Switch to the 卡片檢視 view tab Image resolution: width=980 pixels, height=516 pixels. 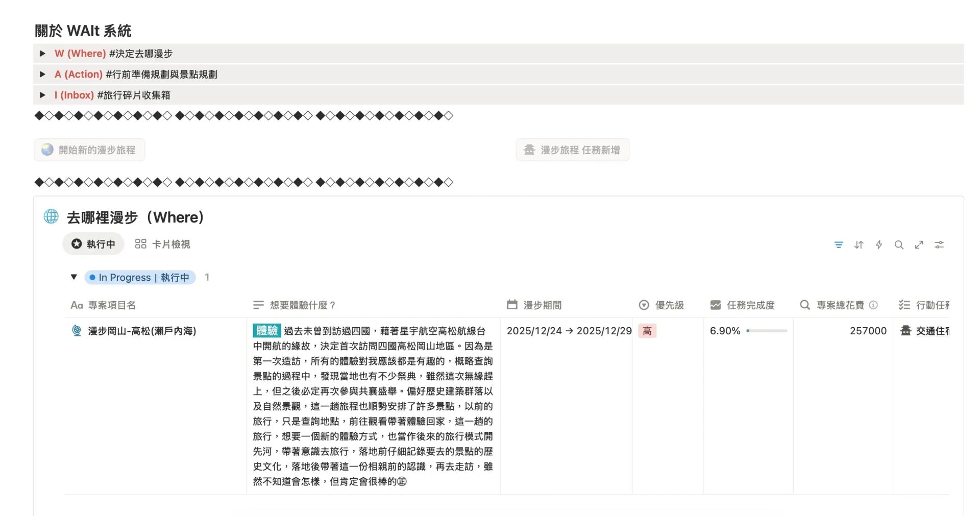[162, 244]
